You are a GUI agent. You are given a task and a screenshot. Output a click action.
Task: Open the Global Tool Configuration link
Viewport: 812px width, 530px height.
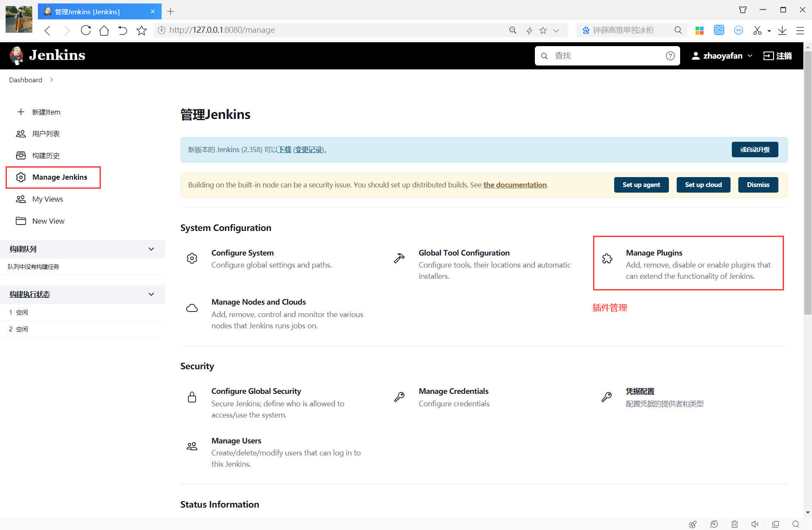click(x=464, y=253)
